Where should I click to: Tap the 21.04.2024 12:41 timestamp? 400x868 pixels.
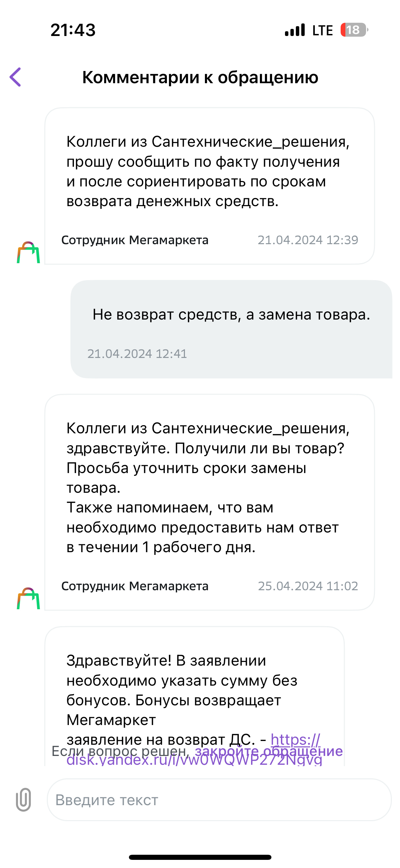click(x=137, y=354)
